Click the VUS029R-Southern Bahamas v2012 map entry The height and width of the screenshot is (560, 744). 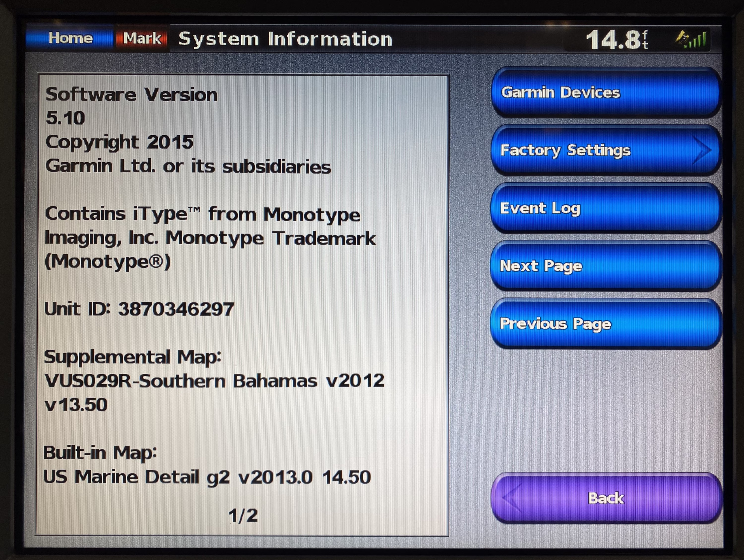(x=214, y=381)
